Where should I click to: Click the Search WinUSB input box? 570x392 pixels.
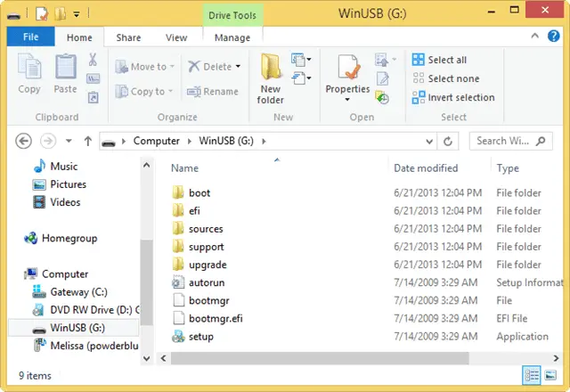coord(510,141)
